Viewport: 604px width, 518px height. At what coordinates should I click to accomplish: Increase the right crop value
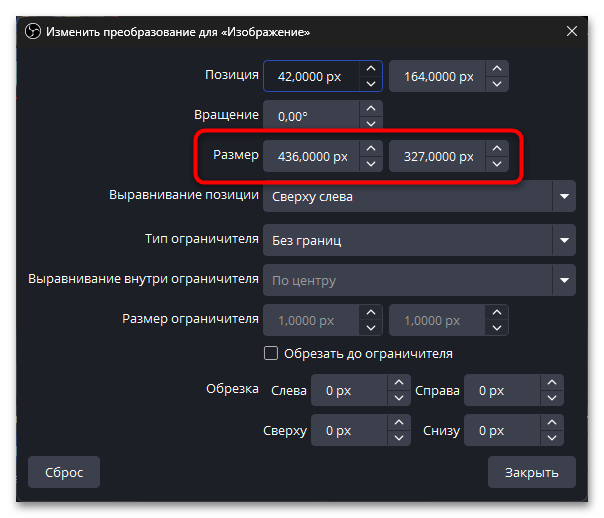tap(552, 382)
